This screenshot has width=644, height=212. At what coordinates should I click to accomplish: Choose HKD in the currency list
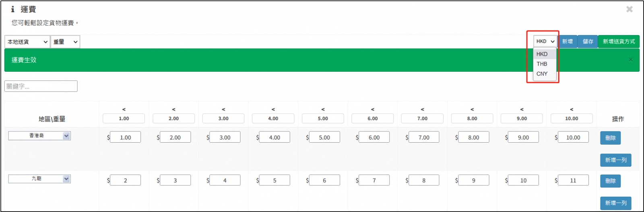pyautogui.click(x=542, y=54)
